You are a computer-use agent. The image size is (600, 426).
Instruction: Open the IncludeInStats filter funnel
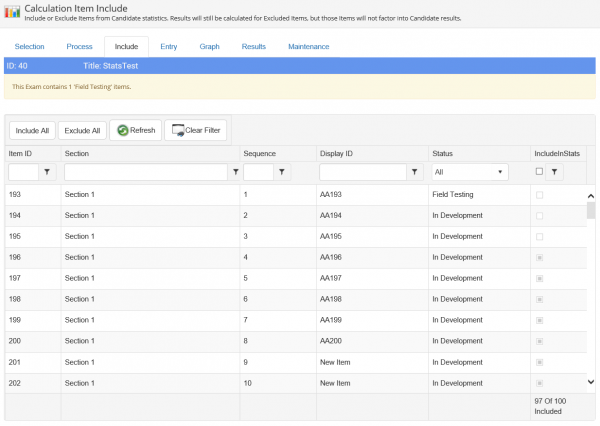coord(554,172)
